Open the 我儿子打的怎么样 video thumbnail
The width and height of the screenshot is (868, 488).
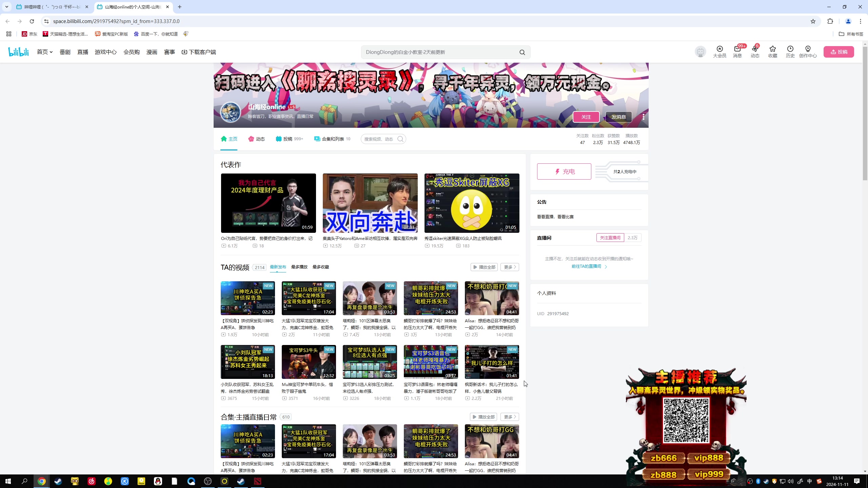pos(492,362)
